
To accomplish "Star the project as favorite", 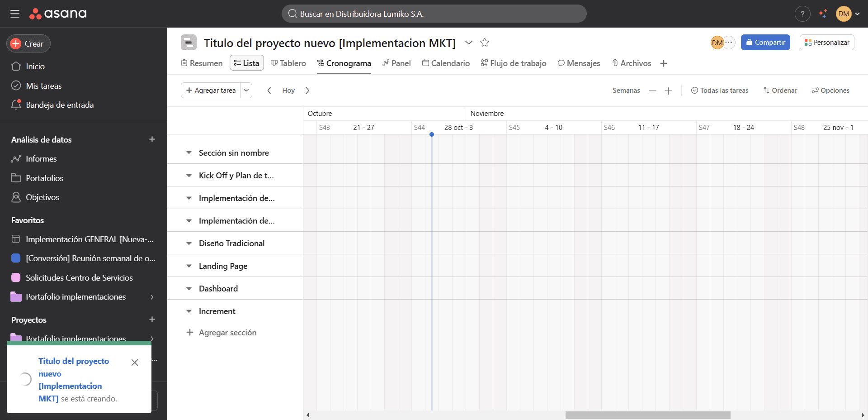I will [485, 43].
